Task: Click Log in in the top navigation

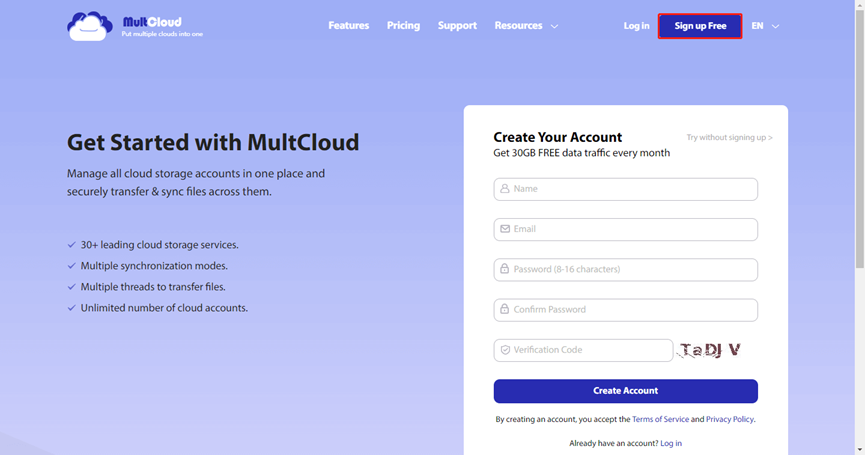Action: [x=636, y=26]
